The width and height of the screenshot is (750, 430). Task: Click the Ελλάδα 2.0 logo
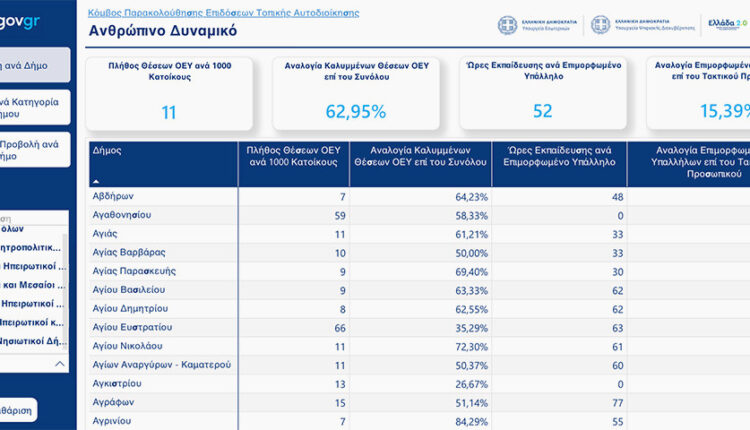tap(726, 24)
